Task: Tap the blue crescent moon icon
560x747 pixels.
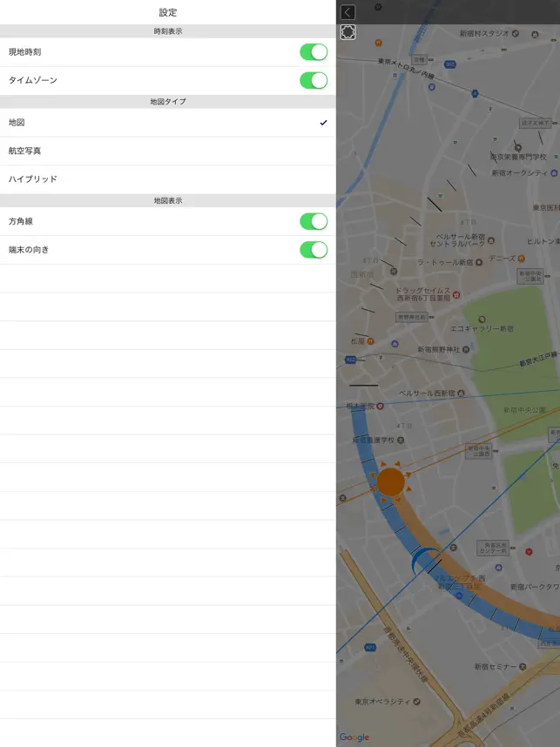Action: pyautogui.click(x=425, y=560)
